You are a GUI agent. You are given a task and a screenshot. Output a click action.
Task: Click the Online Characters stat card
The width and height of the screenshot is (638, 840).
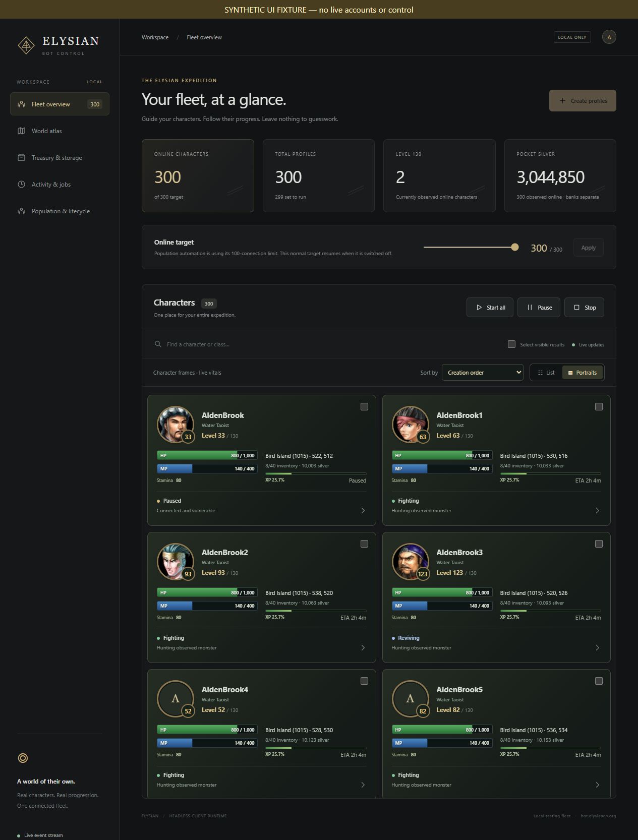pyautogui.click(x=198, y=175)
